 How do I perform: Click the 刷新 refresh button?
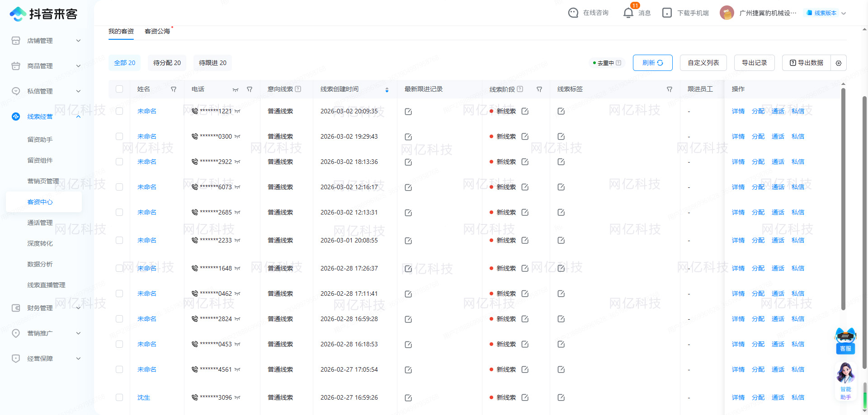[652, 63]
